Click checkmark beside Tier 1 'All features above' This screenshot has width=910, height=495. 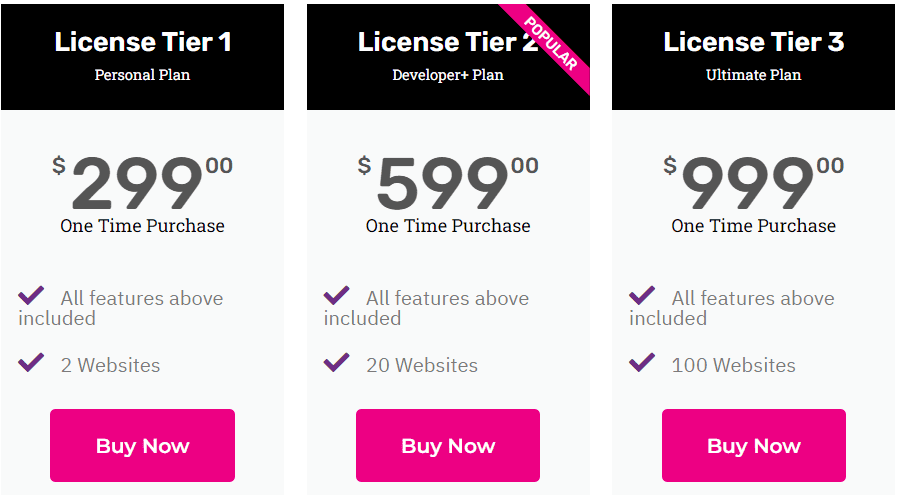pos(31,296)
